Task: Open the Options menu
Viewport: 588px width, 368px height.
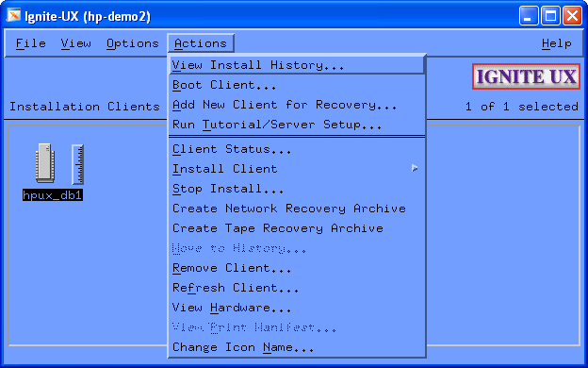Action: point(132,43)
